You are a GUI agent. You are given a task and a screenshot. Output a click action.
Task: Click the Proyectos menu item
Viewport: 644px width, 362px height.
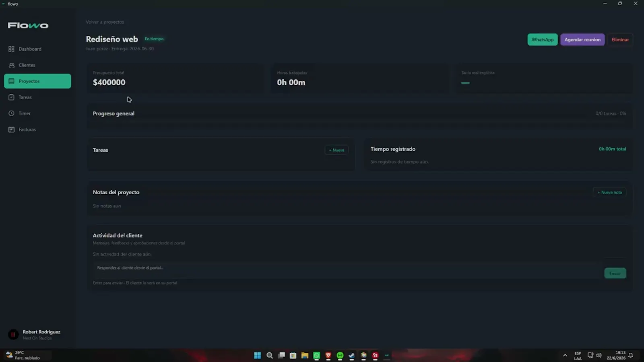click(x=37, y=81)
